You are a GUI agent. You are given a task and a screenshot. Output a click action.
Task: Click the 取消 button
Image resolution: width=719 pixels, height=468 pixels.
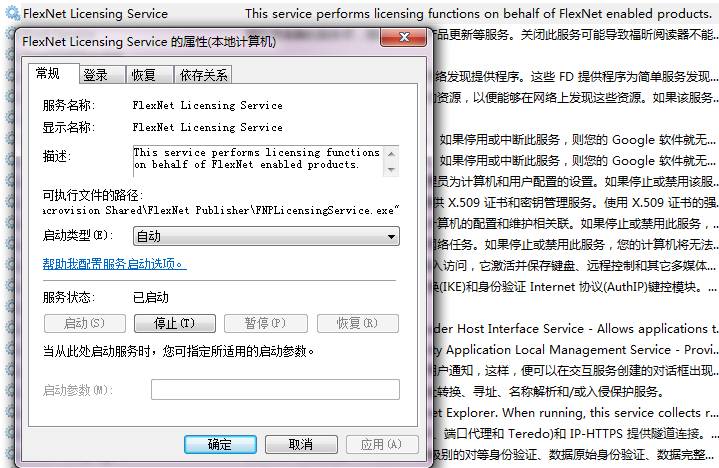point(301,444)
